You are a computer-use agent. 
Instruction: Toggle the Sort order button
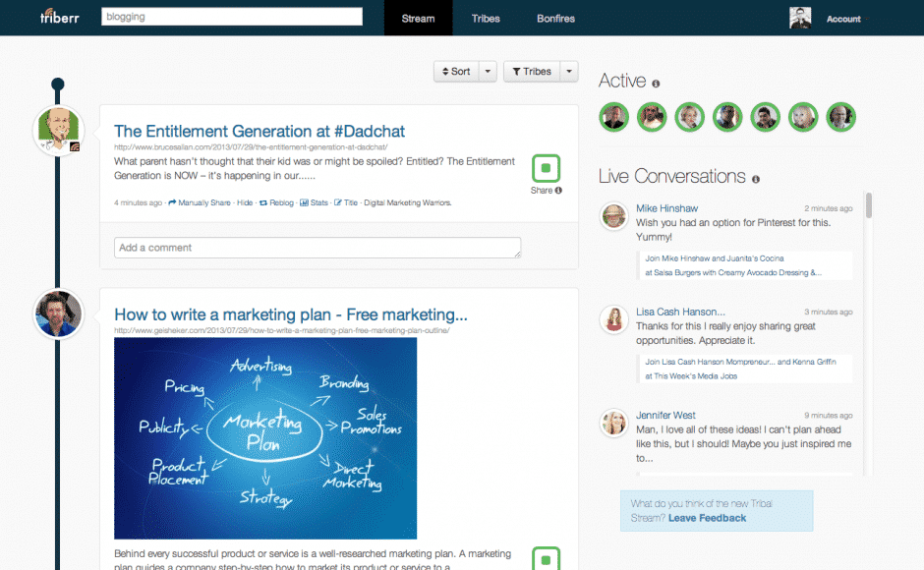pos(458,71)
